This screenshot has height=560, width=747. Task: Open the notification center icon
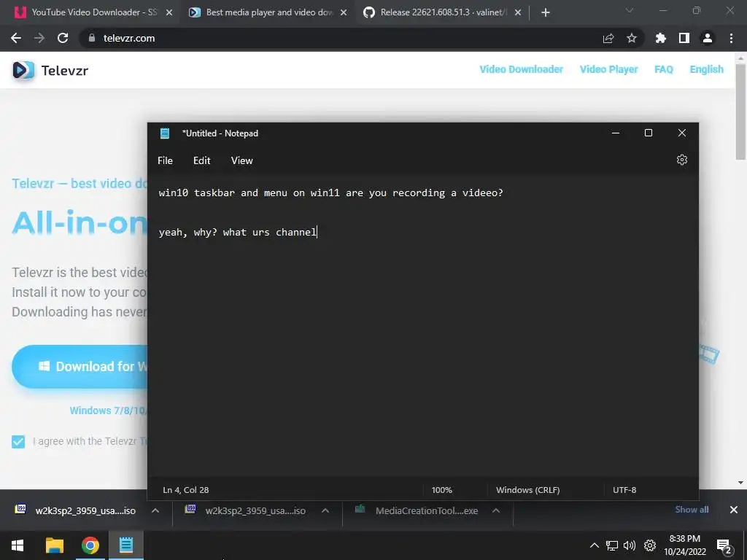(724, 546)
